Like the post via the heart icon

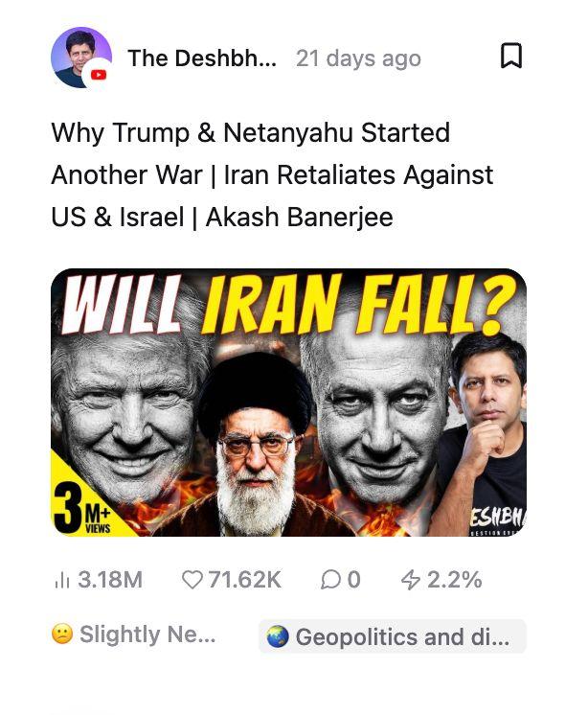(x=192, y=580)
